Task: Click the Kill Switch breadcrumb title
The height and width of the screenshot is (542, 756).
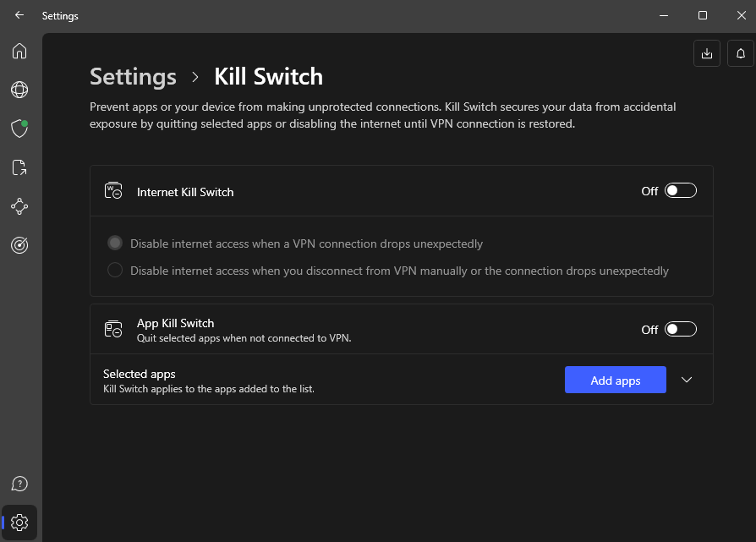Action: point(268,77)
